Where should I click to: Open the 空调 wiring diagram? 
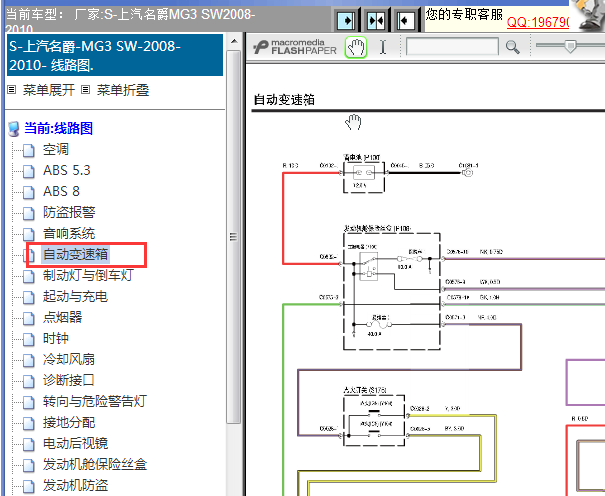pyautogui.click(x=56, y=149)
